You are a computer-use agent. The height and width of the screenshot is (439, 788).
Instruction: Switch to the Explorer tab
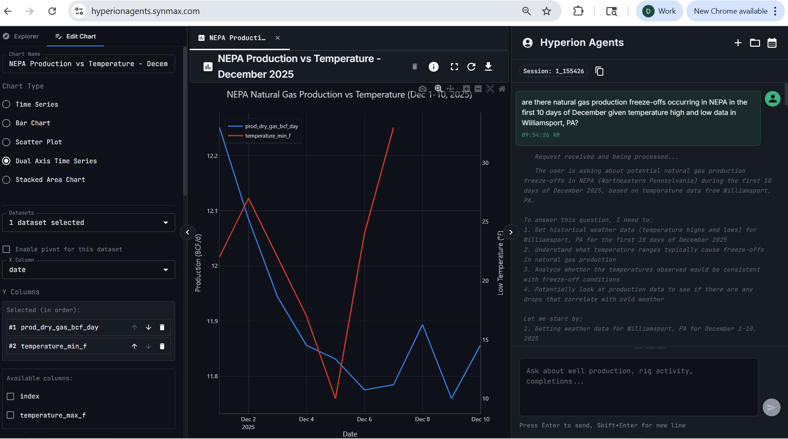click(21, 36)
